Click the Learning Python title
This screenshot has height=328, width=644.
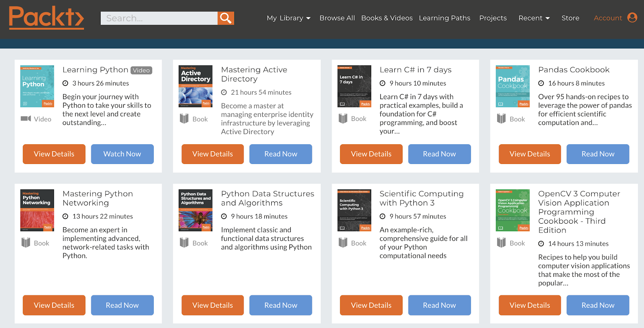(x=95, y=70)
